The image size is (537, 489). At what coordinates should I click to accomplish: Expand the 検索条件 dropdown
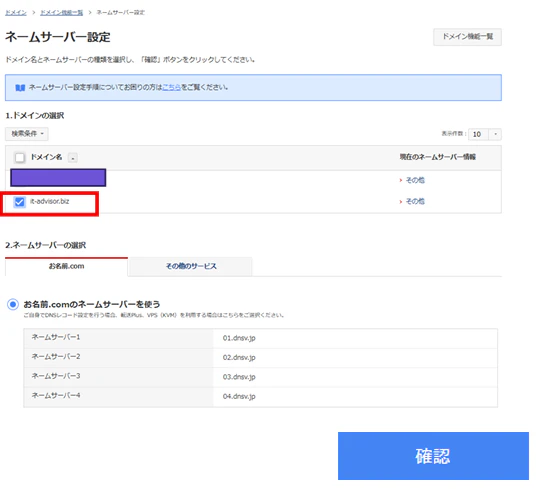tap(27, 134)
